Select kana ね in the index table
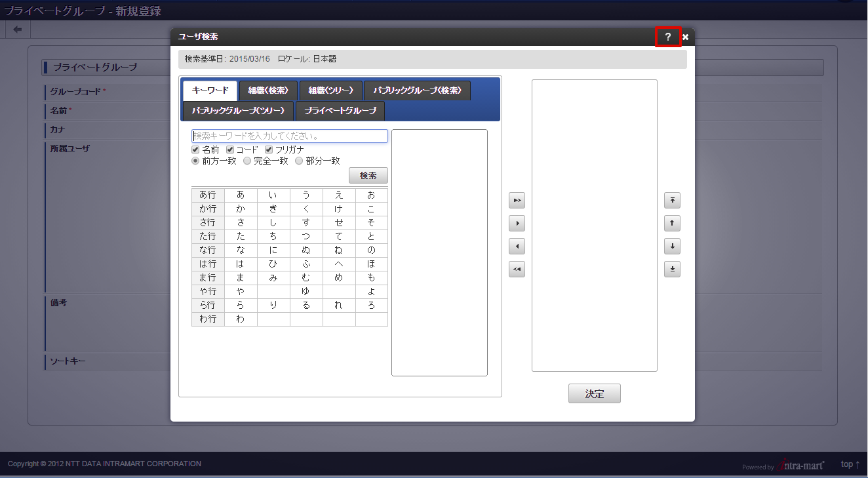The height and width of the screenshot is (478, 868). click(x=339, y=250)
